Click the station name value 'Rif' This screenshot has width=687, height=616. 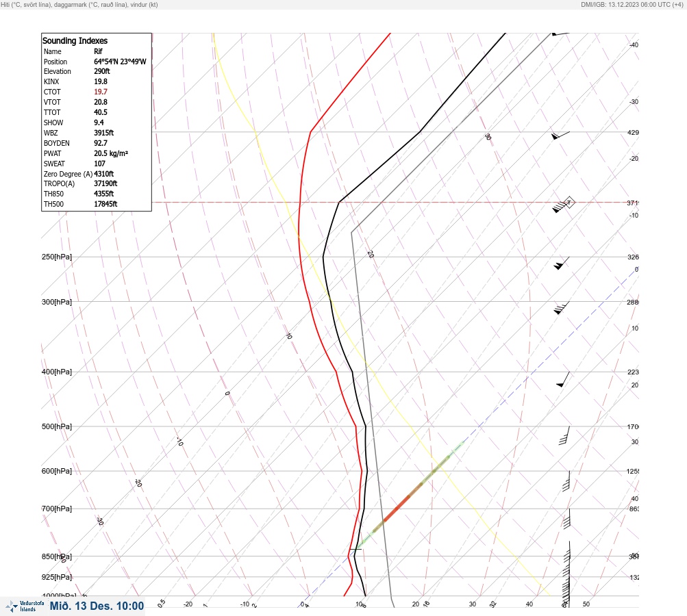[98, 51]
